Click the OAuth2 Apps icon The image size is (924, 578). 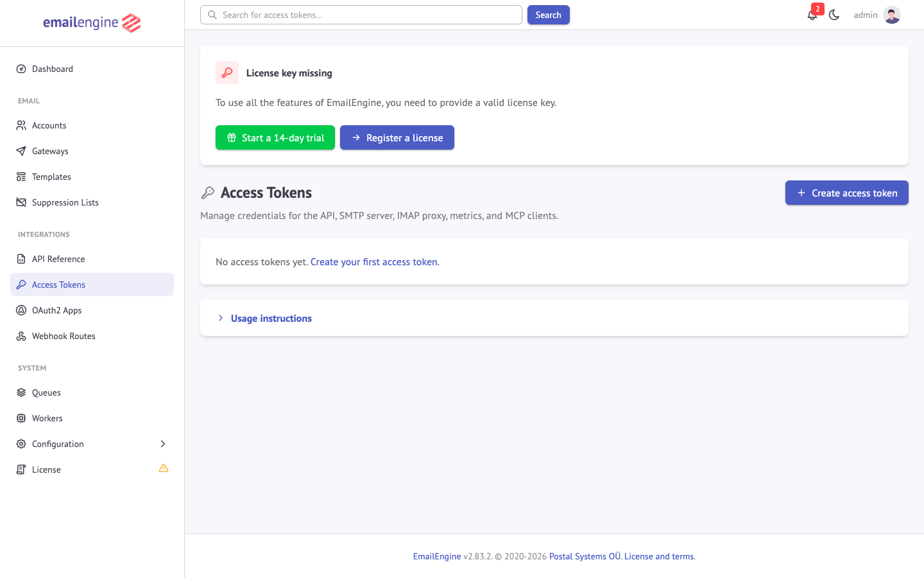coord(21,310)
